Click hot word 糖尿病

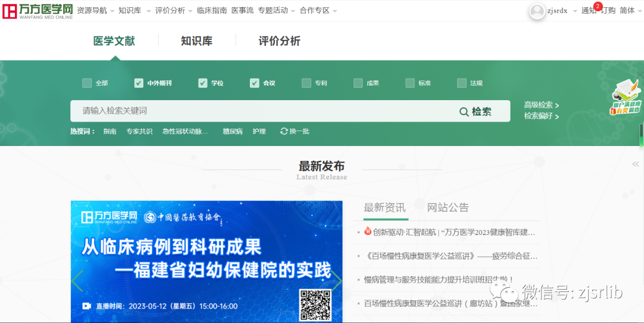[233, 131]
